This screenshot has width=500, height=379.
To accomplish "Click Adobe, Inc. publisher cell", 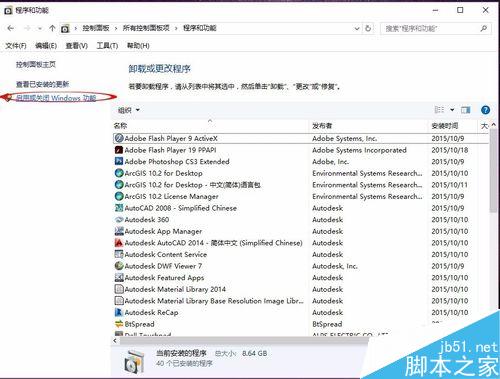I will [x=330, y=162].
